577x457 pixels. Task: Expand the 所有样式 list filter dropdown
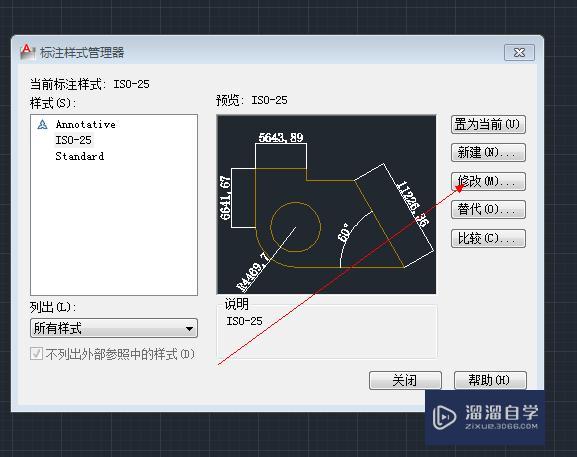pos(114,328)
